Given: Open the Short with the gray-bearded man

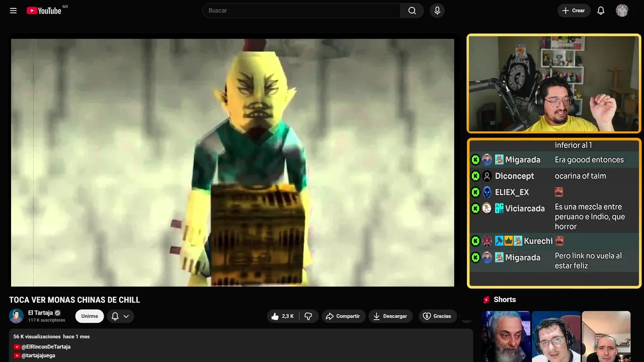Looking at the screenshot, I should click(x=506, y=336).
